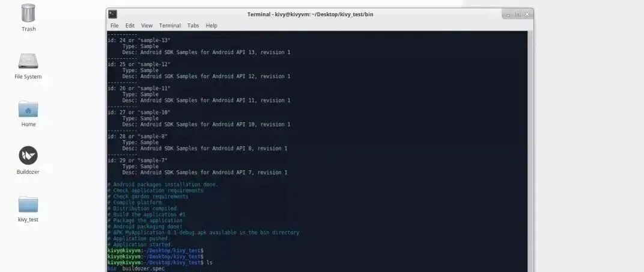The width and height of the screenshot is (644, 272).
Task: Click the line 'id: 26 or "sample-11"'
Action: point(139,88)
